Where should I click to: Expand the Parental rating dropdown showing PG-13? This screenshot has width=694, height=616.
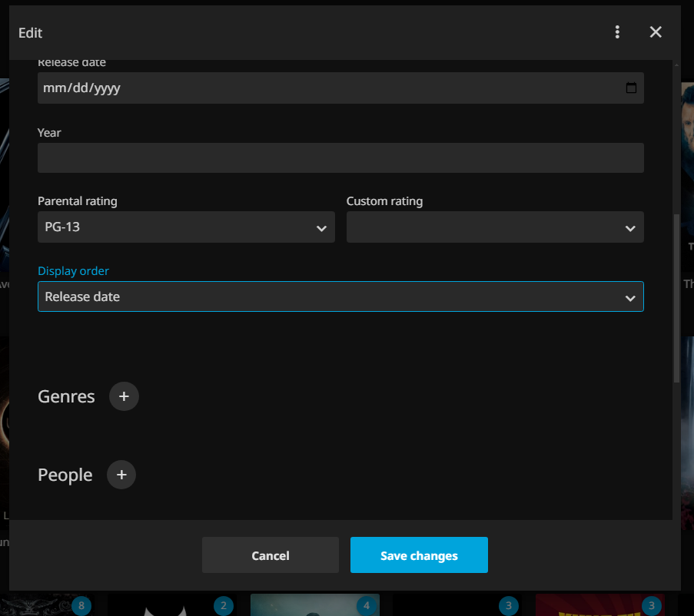pyautogui.click(x=186, y=227)
